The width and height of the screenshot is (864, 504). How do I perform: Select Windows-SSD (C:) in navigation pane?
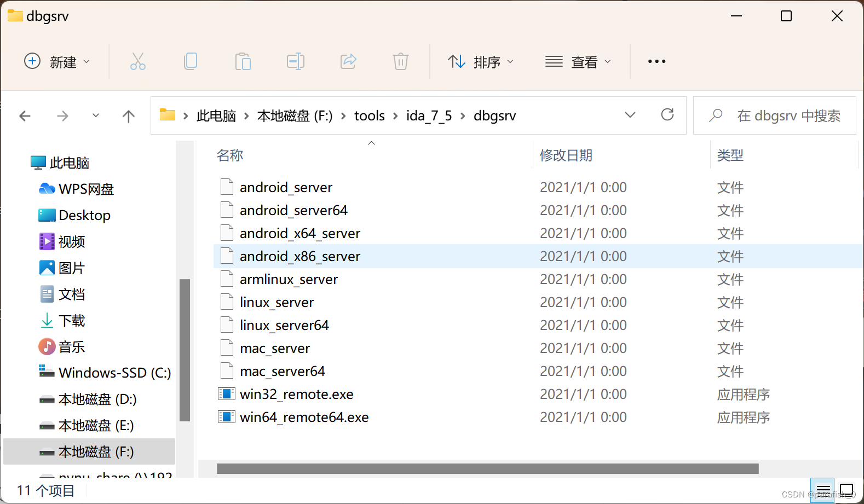(105, 373)
